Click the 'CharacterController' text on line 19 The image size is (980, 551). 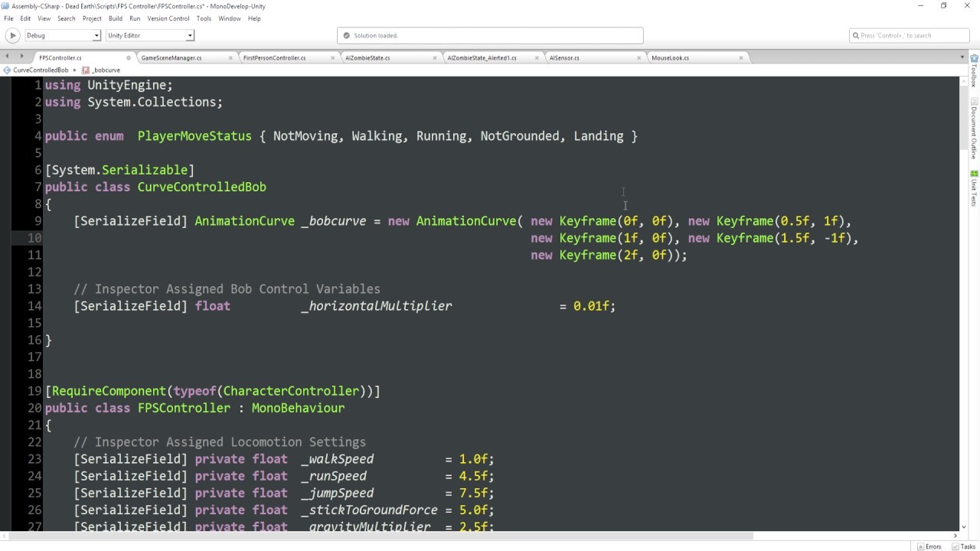tap(291, 391)
